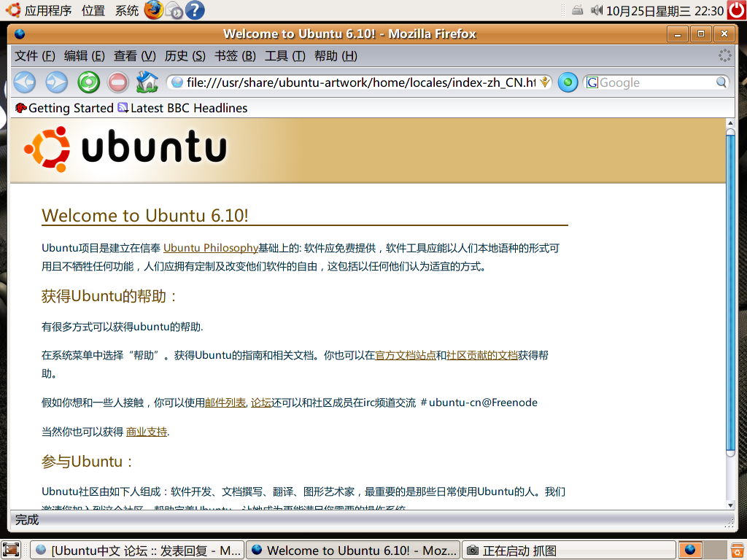Reload the page with green refresh icon
This screenshot has width=747, height=560.
[x=88, y=82]
